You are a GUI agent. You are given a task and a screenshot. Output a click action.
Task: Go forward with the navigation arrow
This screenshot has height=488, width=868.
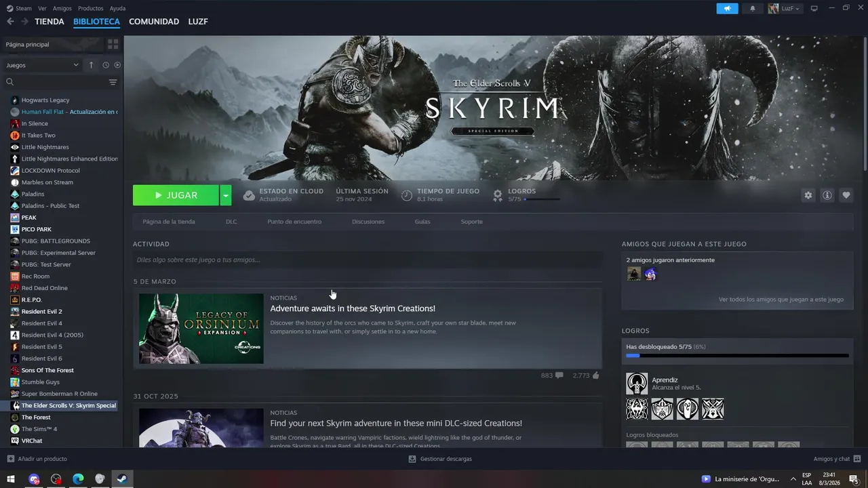point(24,22)
